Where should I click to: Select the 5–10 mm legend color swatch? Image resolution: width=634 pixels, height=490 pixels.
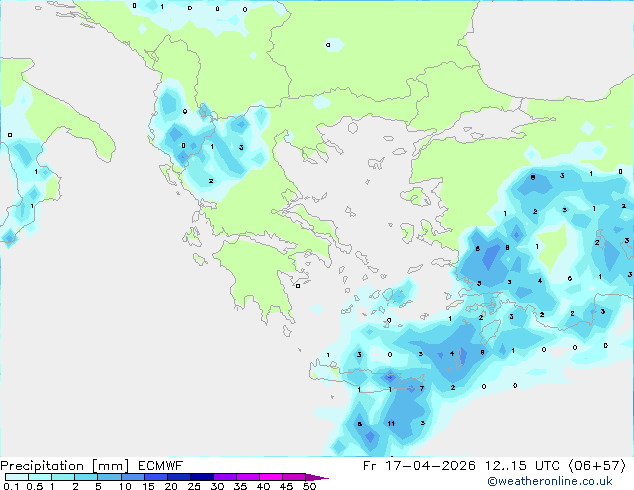tap(109, 477)
